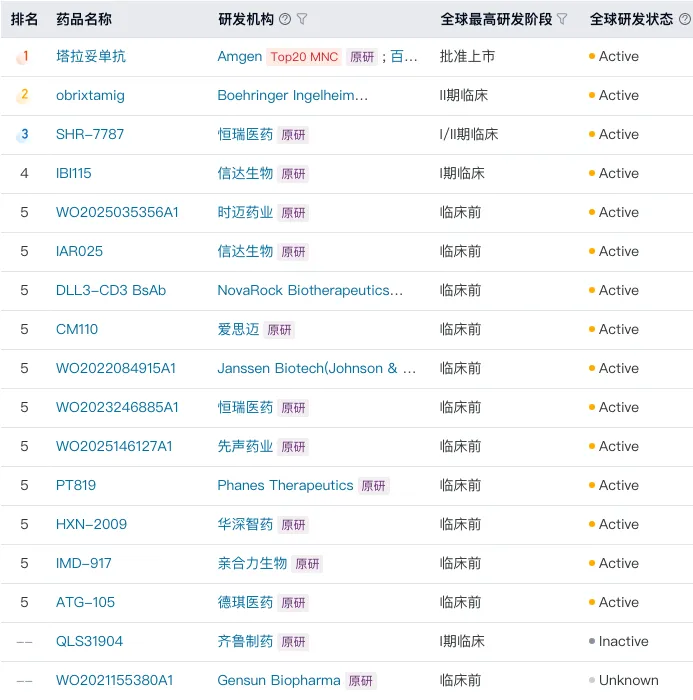
Task: Click the Janssen Biotech institution link
Action: pyautogui.click(x=316, y=369)
